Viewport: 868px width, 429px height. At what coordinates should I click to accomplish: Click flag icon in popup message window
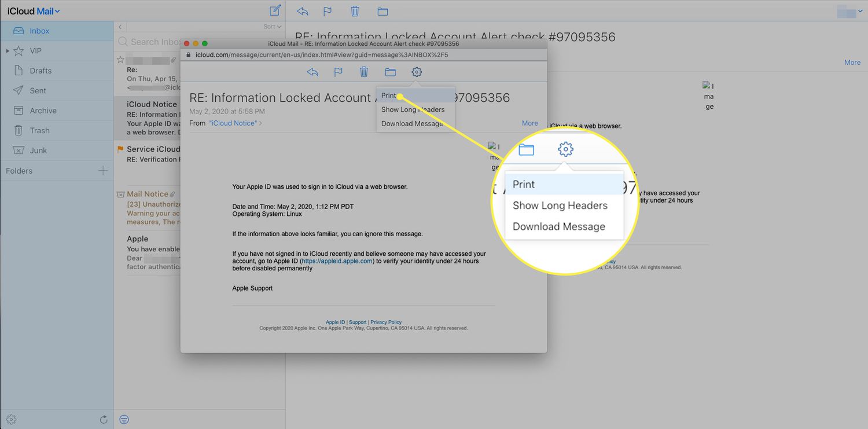point(339,72)
